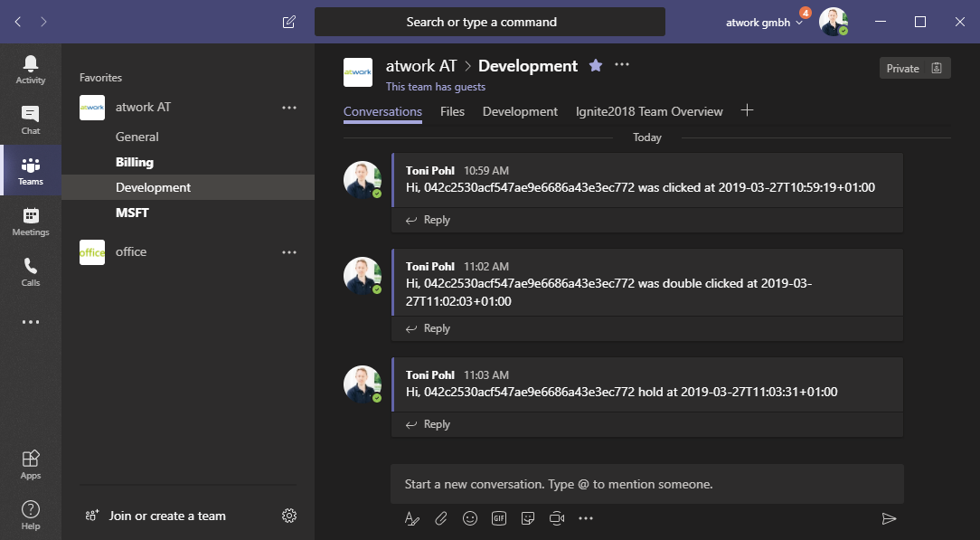Screen dimensions: 980x540
Task: Open the Format text options icon
Action: pos(412,518)
